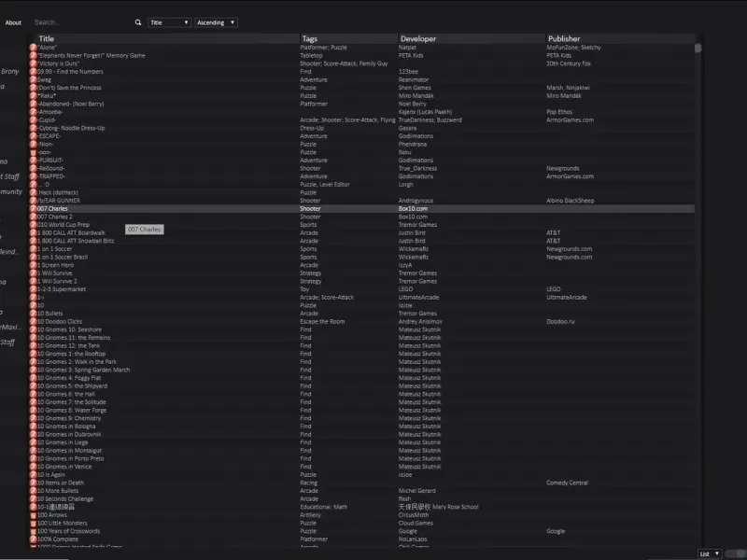Viewport: 747px width, 560px height.
Task: Select the "100% Complete" title
Action: [58, 539]
